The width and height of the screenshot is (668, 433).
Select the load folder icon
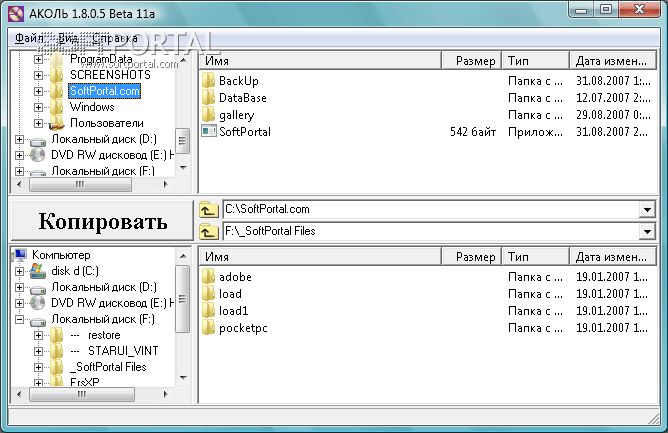[x=208, y=294]
